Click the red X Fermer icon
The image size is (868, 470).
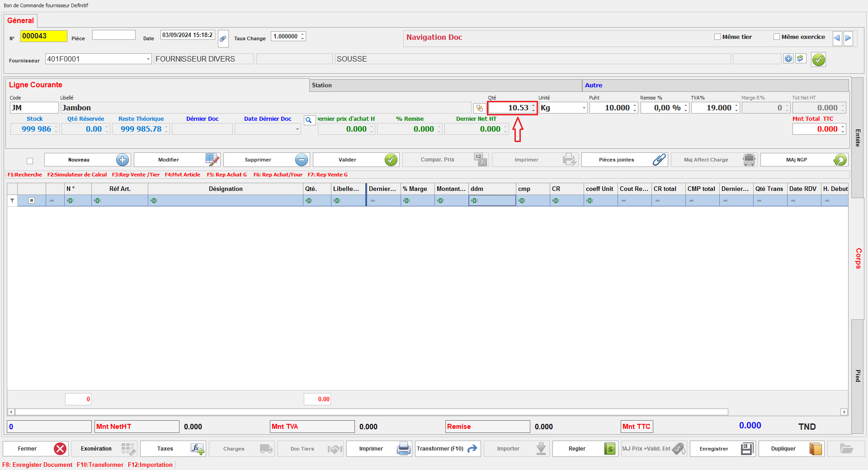coord(60,449)
